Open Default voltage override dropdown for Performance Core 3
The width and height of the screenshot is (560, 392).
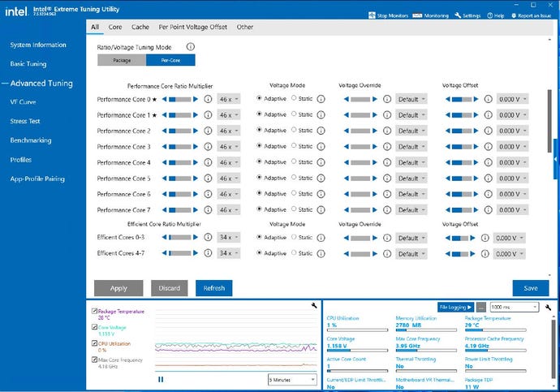[411, 147]
